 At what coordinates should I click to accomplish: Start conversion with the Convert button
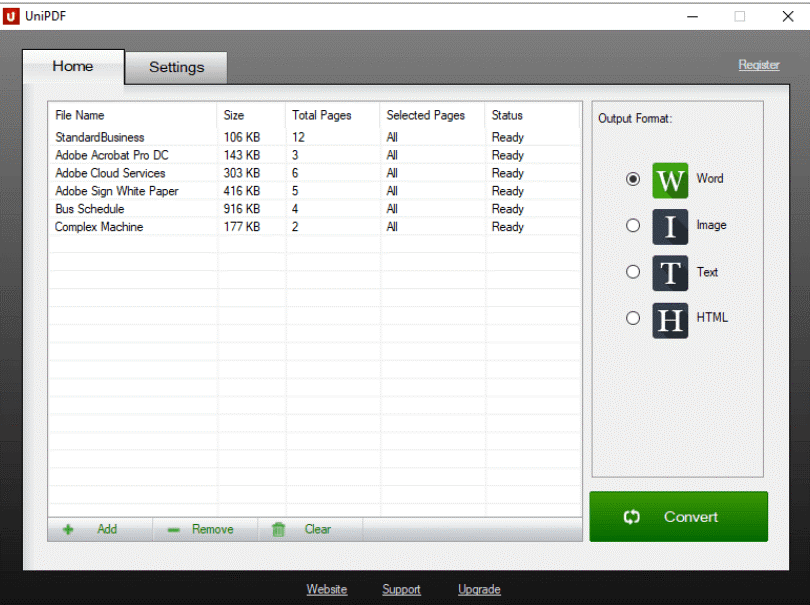pos(678,517)
